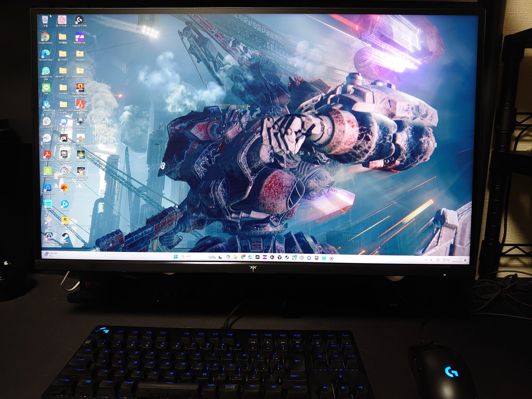Open Ubisoft Connect desktop shortcut
The height and width of the screenshot is (399, 532).
[x=64, y=173]
